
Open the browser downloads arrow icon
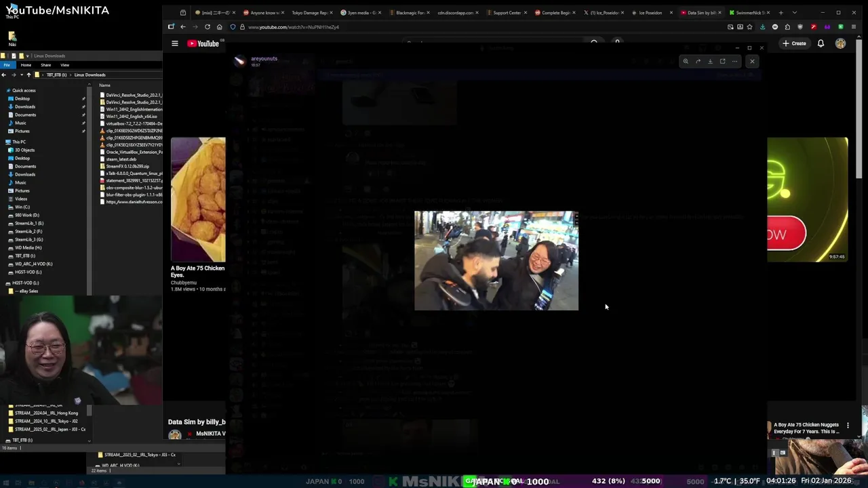click(762, 27)
